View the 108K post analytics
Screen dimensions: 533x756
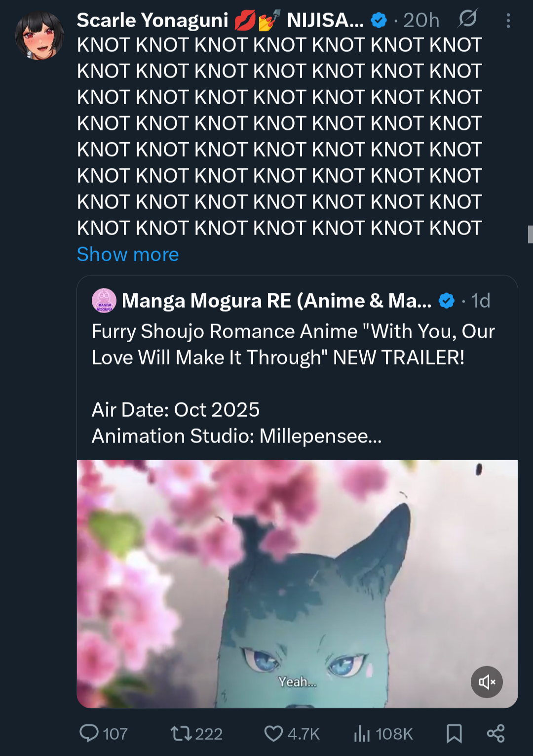pos(362,733)
